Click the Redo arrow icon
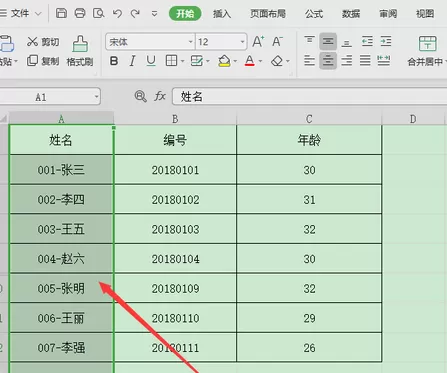 pos(135,14)
